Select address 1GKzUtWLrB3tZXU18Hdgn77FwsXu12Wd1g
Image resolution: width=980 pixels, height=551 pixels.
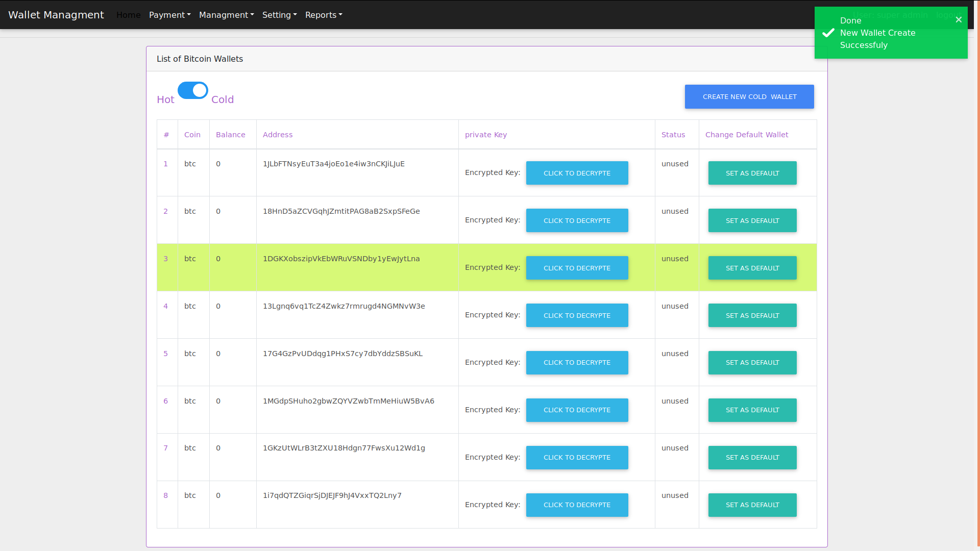pos(344,448)
